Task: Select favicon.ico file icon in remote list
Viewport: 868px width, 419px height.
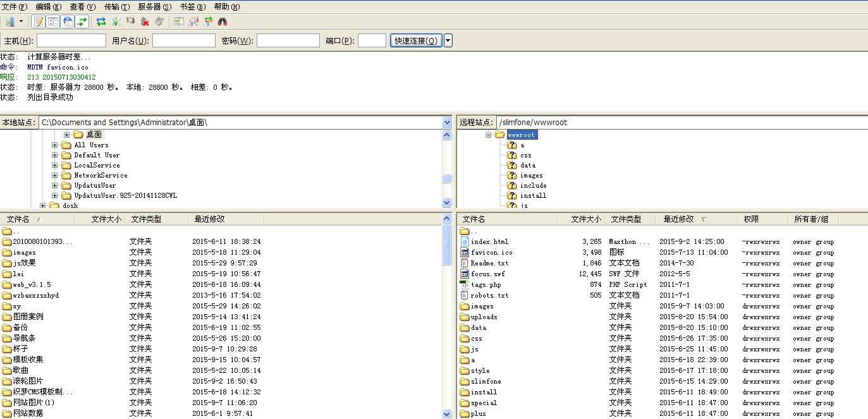Action: click(465, 252)
